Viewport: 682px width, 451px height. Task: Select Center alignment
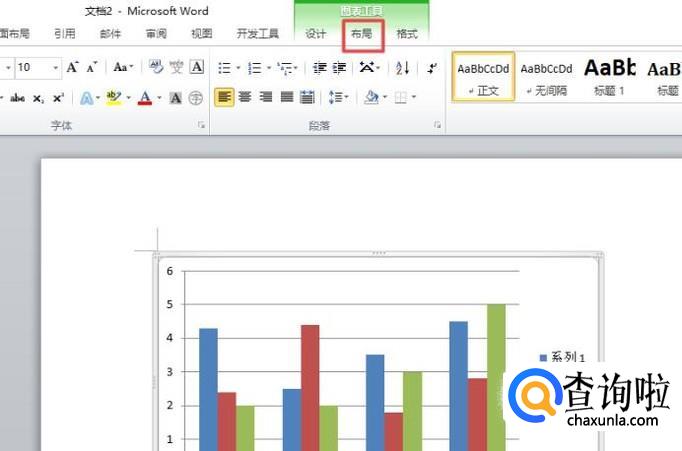(x=245, y=97)
